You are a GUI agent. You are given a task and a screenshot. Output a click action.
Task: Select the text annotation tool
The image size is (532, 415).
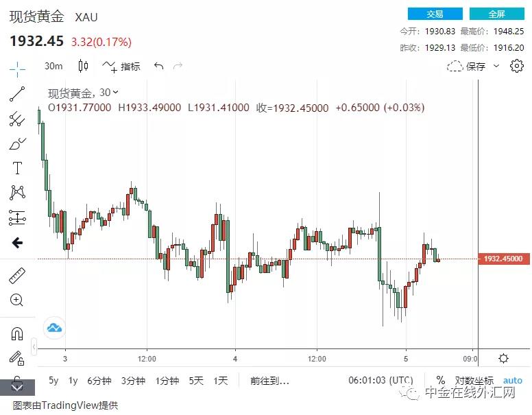pyautogui.click(x=17, y=168)
